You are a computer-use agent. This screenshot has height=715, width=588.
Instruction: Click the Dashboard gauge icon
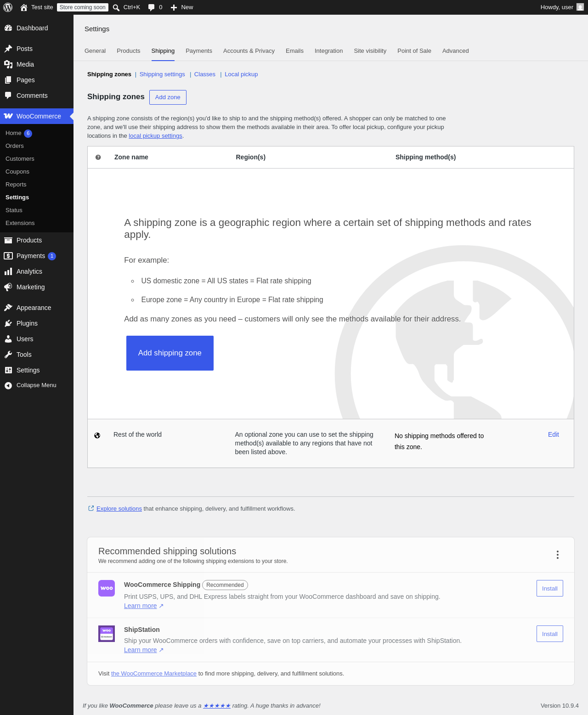[x=8, y=28]
